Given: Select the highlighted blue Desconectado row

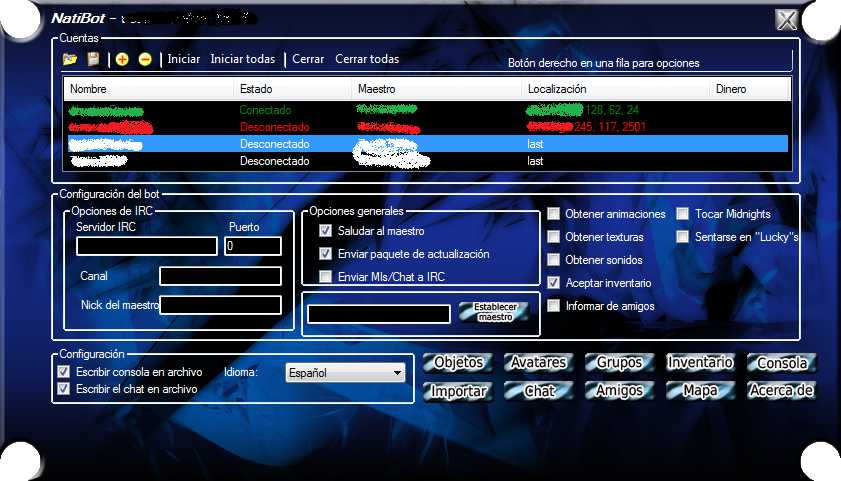Looking at the screenshot, I should [427, 144].
